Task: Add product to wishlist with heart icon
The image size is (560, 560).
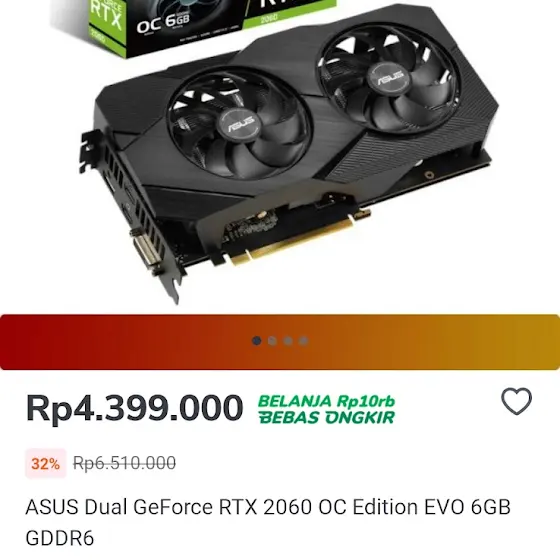Action: click(516, 401)
